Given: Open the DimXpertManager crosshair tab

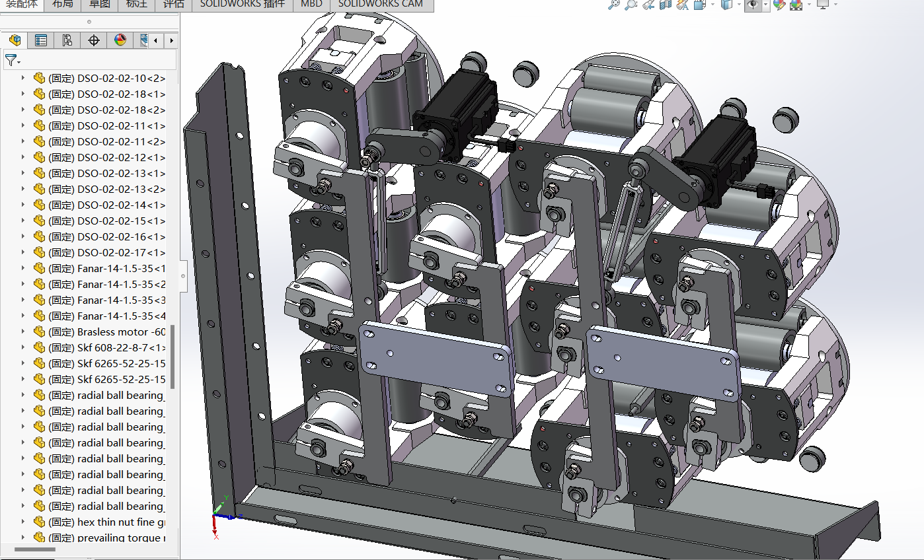Looking at the screenshot, I should (x=94, y=40).
